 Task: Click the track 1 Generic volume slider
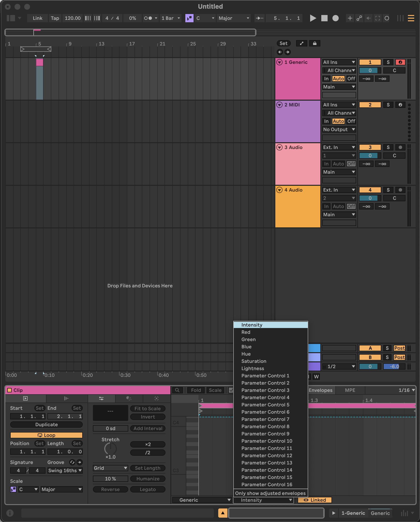(370, 70)
